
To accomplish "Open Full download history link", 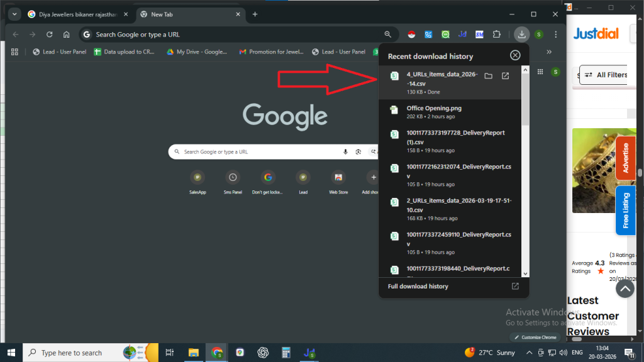I will pos(418,286).
